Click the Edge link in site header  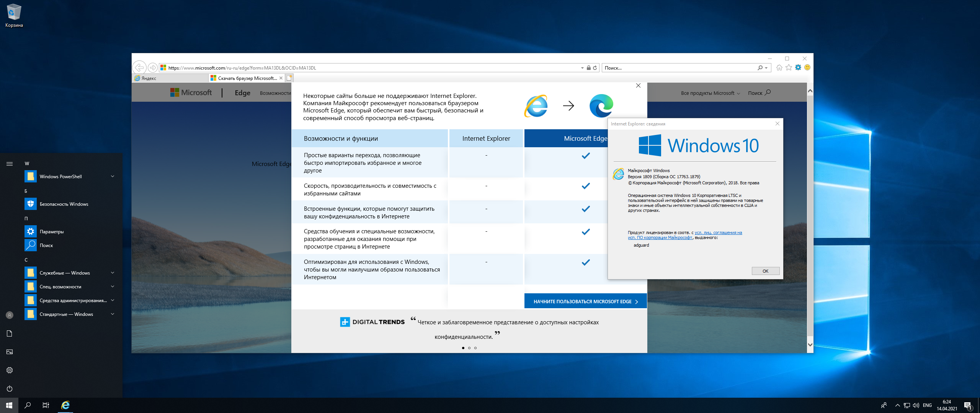(242, 93)
